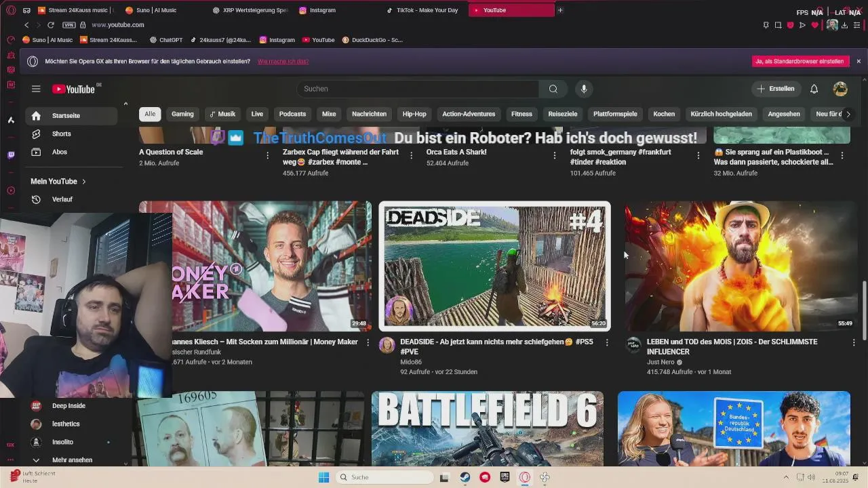868x488 pixels.
Task: Open the Startseite sidebar entry
Action: pos(71,116)
